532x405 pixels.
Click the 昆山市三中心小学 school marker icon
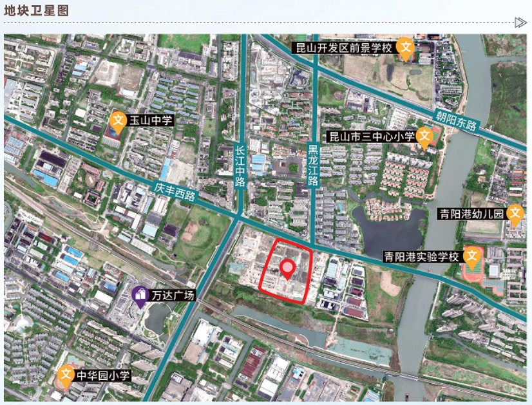pyautogui.click(x=424, y=136)
